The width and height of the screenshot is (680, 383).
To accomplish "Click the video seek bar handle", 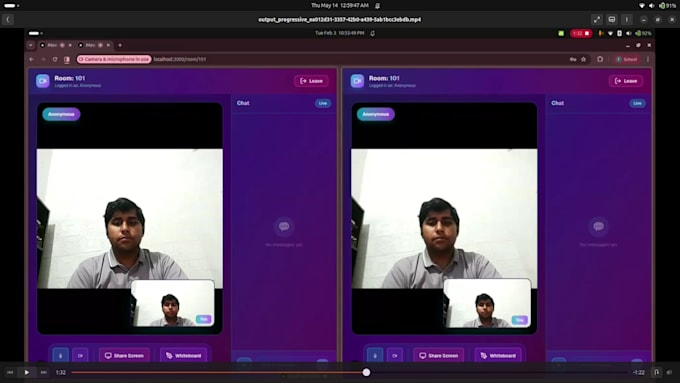I will pos(366,372).
